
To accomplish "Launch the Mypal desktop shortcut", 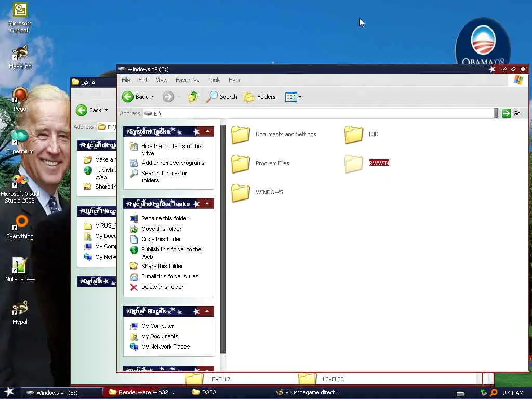I will point(20,312).
